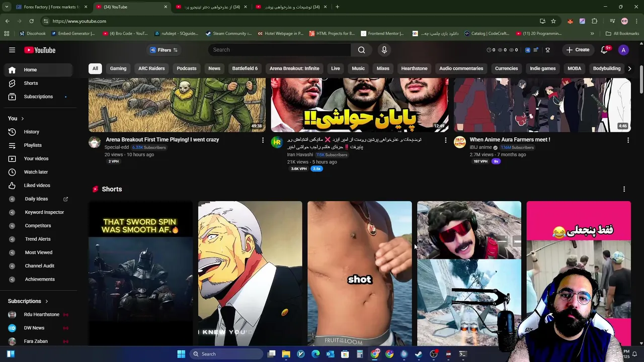Select the ARC Raiders chip
Image resolution: width=644 pixels, height=362 pixels.
pyautogui.click(x=151, y=68)
